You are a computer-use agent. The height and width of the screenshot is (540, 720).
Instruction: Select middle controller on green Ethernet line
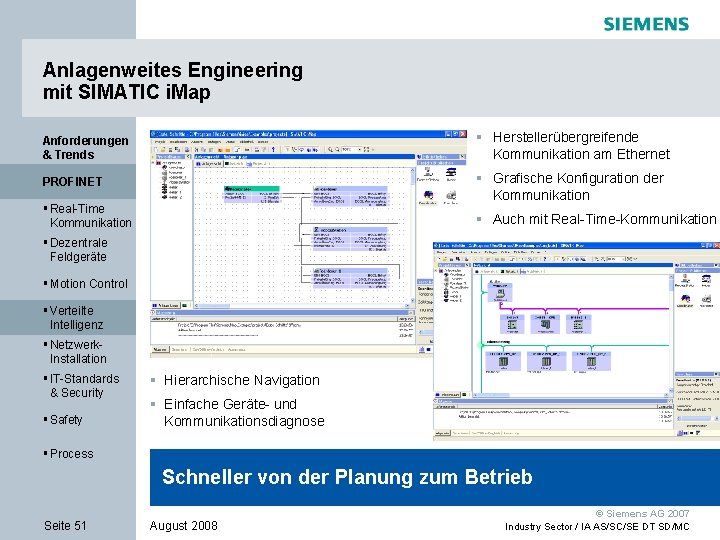click(546, 361)
